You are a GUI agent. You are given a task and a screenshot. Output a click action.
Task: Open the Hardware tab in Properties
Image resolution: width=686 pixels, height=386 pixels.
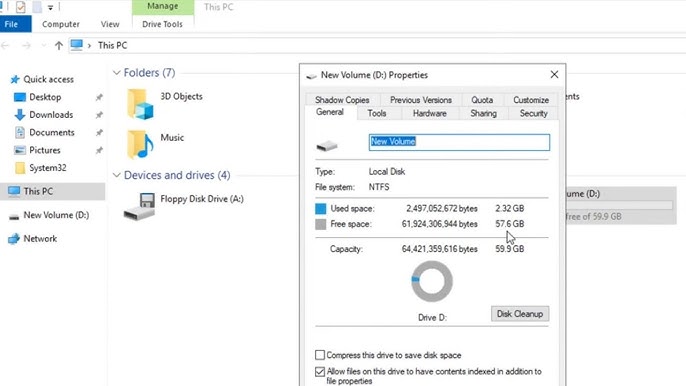(x=430, y=113)
